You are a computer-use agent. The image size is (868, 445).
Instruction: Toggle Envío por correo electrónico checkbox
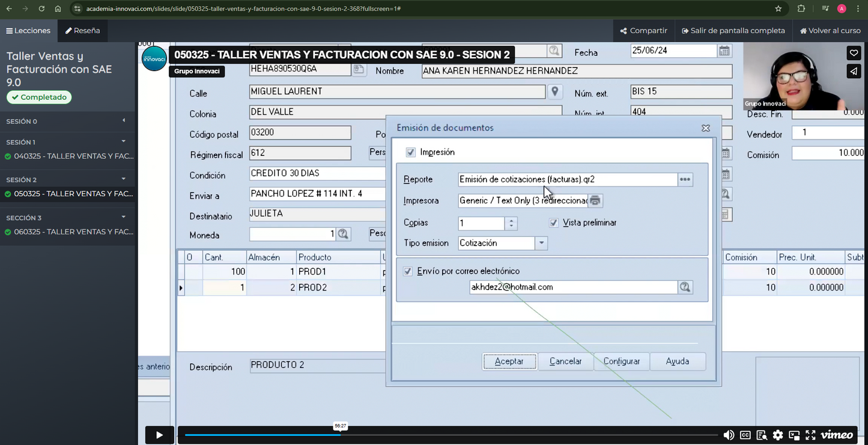point(408,271)
